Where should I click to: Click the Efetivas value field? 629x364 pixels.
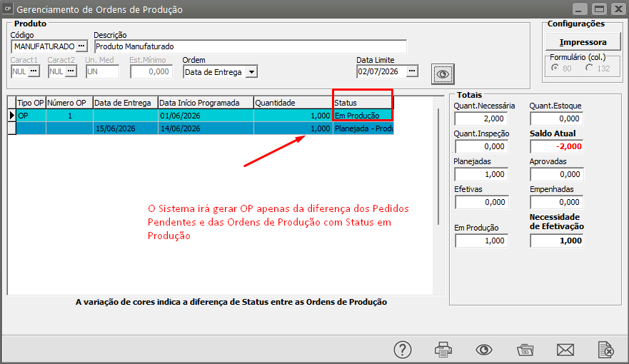[481, 202]
